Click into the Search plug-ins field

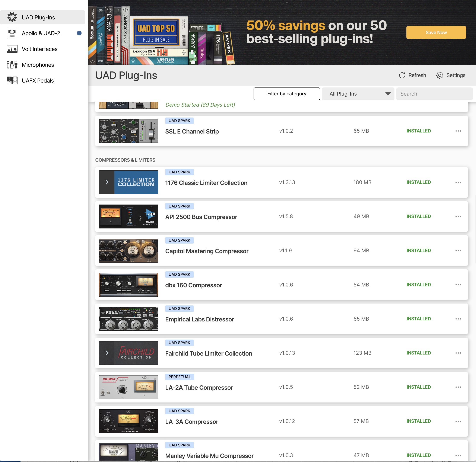[x=434, y=94]
